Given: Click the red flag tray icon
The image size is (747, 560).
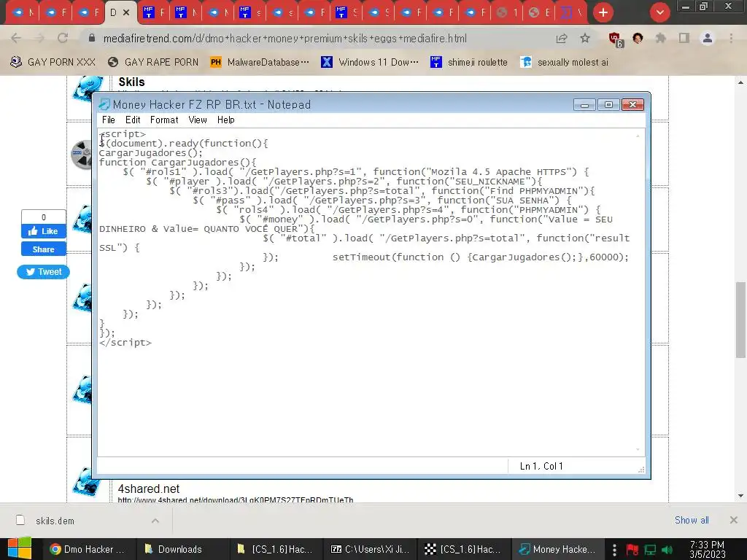Looking at the screenshot, I should coord(632,550).
